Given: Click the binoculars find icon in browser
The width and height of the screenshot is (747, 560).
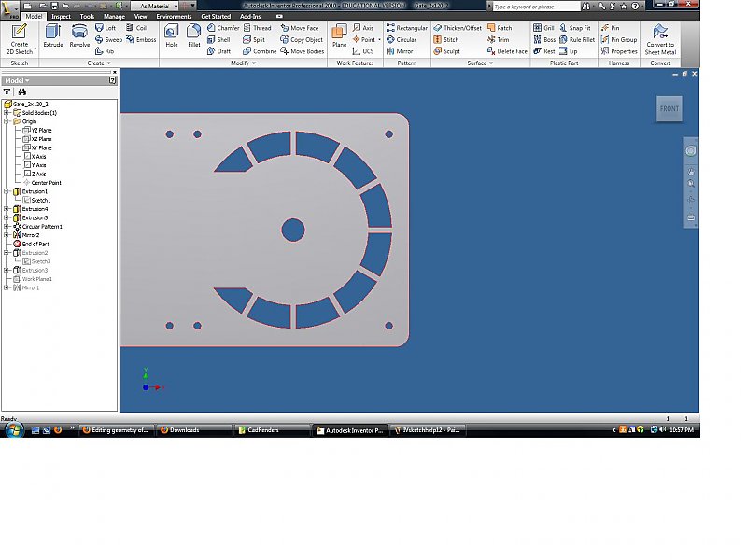Looking at the screenshot, I should (21, 91).
